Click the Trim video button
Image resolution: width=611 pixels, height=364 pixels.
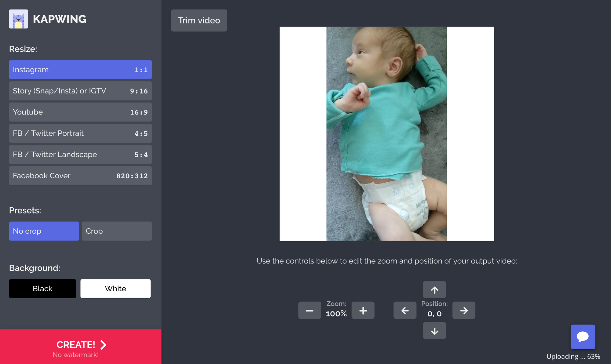(199, 20)
